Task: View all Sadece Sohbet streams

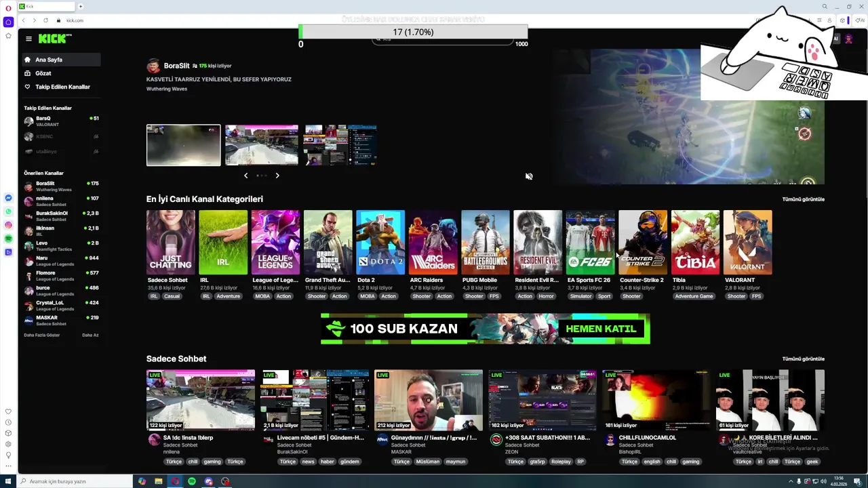Action: tap(803, 359)
